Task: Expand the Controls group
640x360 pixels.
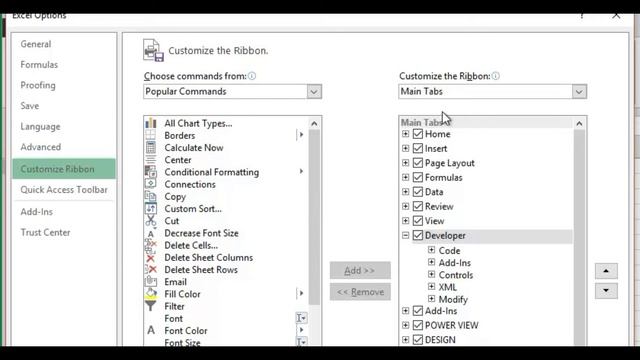Action: [431, 274]
